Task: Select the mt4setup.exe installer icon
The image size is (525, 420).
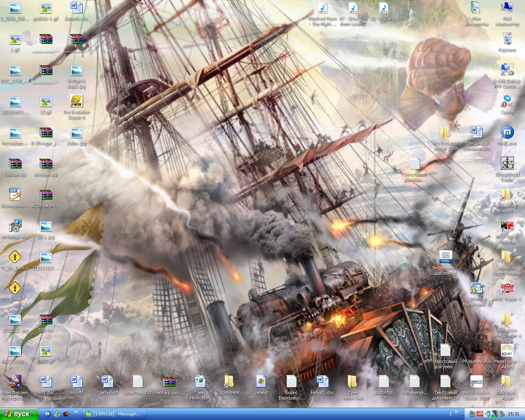Action: (x=15, y=227)
